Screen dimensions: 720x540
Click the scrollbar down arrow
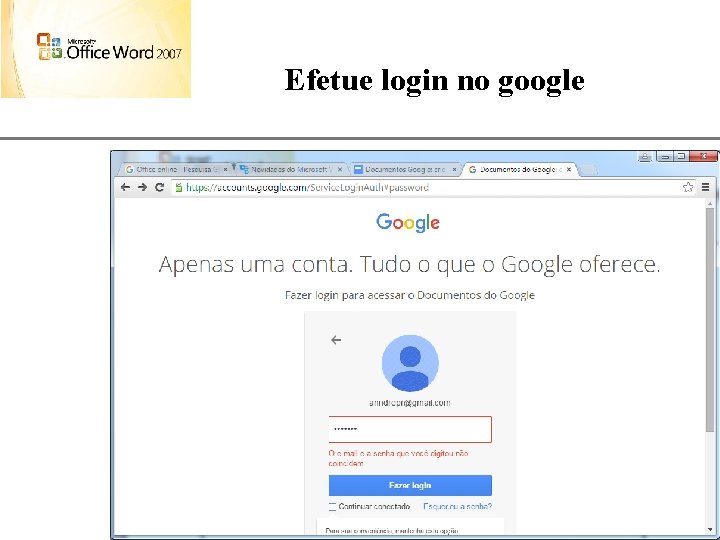click(710, 531)
